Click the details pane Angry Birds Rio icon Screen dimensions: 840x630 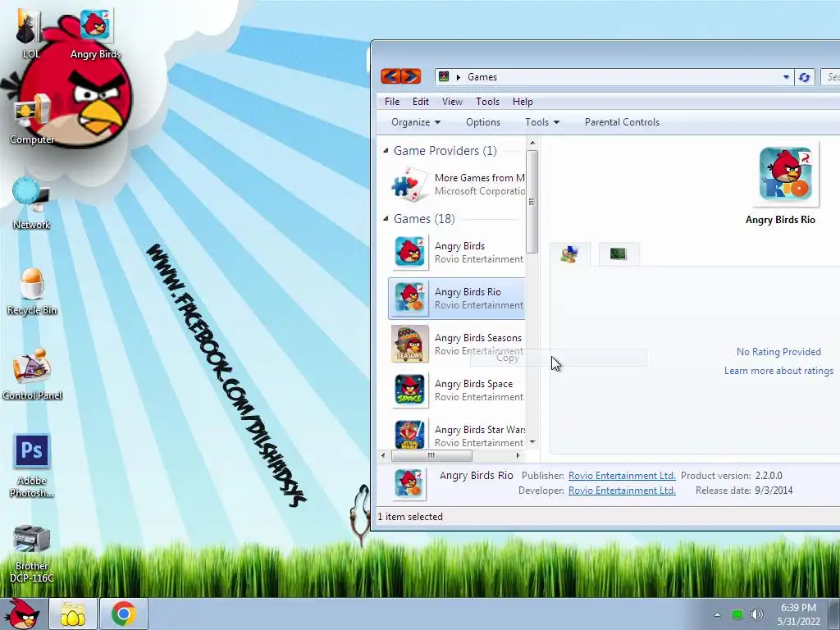click(409, 484)
